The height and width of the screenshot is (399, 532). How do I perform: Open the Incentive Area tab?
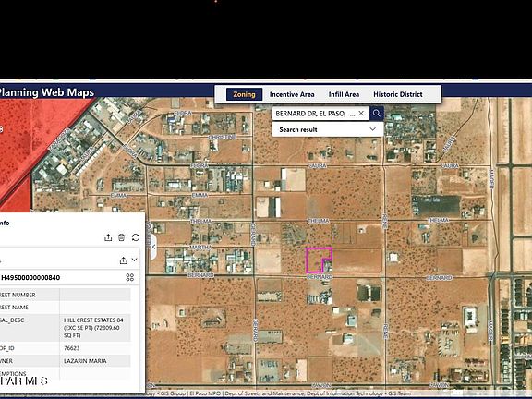point(292,94)
